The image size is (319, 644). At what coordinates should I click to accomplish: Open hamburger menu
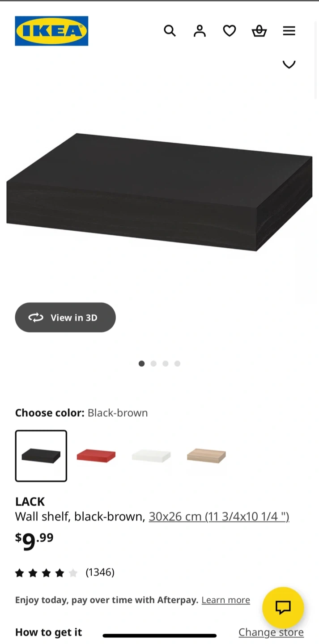pyautogui.click(x=289, y=31)
